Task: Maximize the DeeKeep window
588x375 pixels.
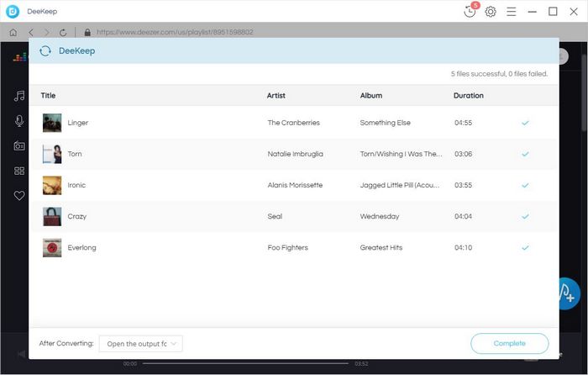Action: (x=553, y=12)
